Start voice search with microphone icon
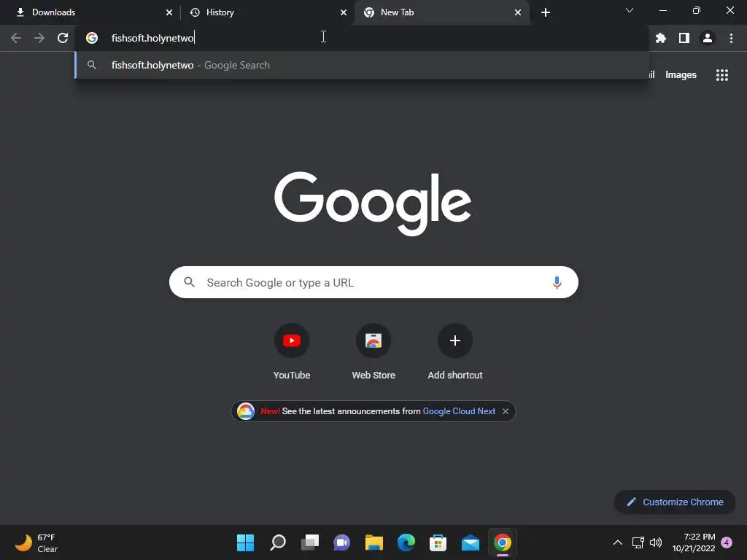Image resolution: width=747 pixels, height=560 pixels. [x=557, y=282]
